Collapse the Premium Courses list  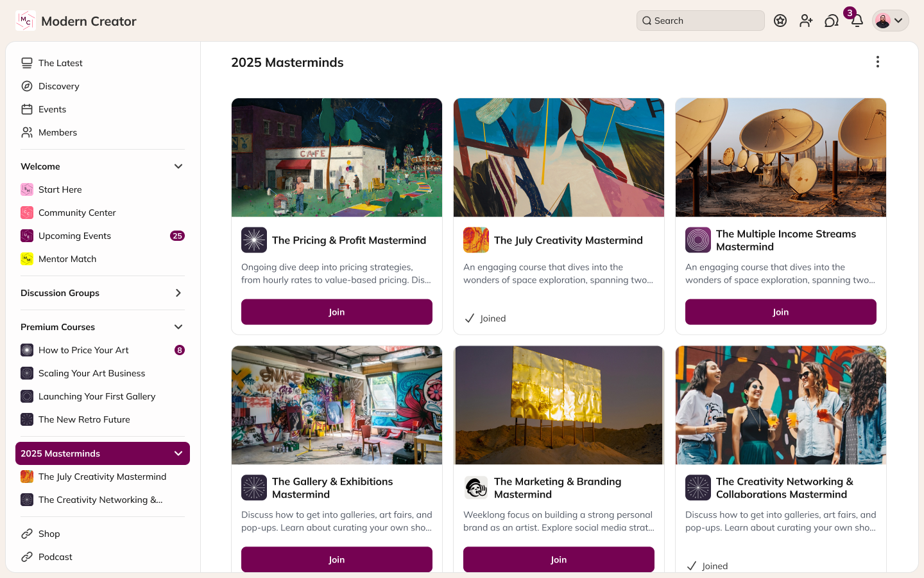tap(178, 326)
